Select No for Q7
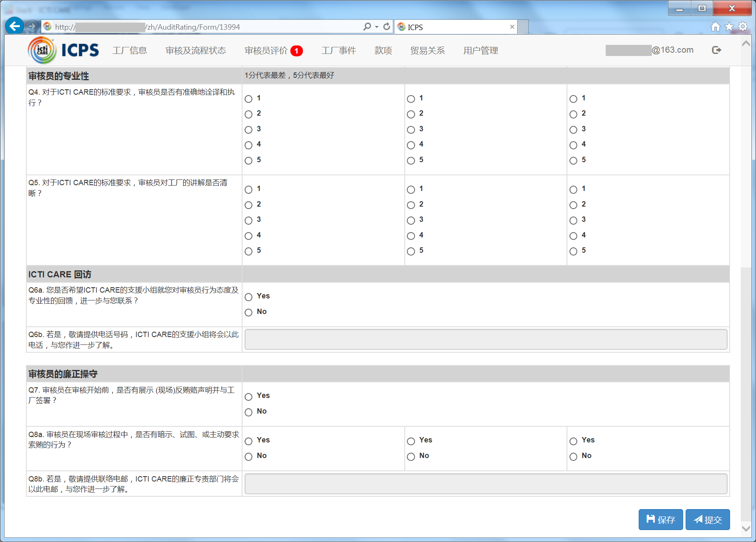The width and height of the screenshot is (756, 542). tap(249, 412)
